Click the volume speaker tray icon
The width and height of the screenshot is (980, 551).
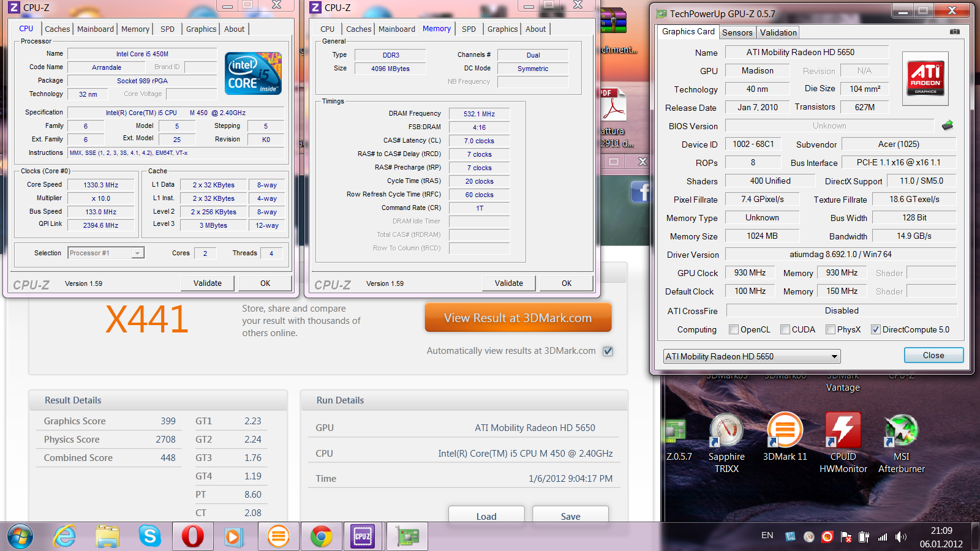(x=900, y=537)
